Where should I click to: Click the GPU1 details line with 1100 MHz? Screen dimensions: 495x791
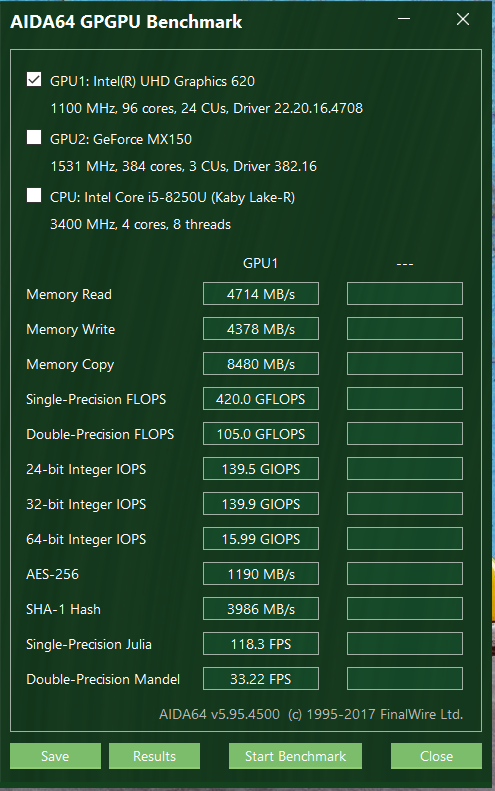click(206, 108)
